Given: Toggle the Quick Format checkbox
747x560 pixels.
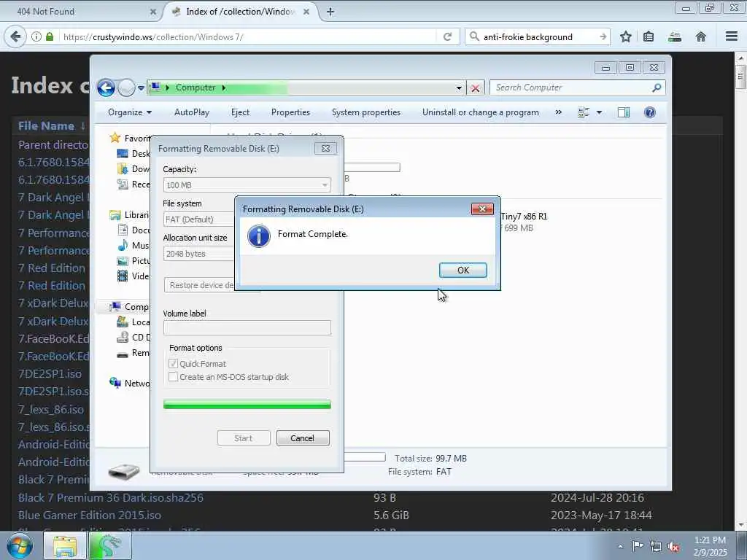Looking at the screenshot, I should tap(174, 364).
